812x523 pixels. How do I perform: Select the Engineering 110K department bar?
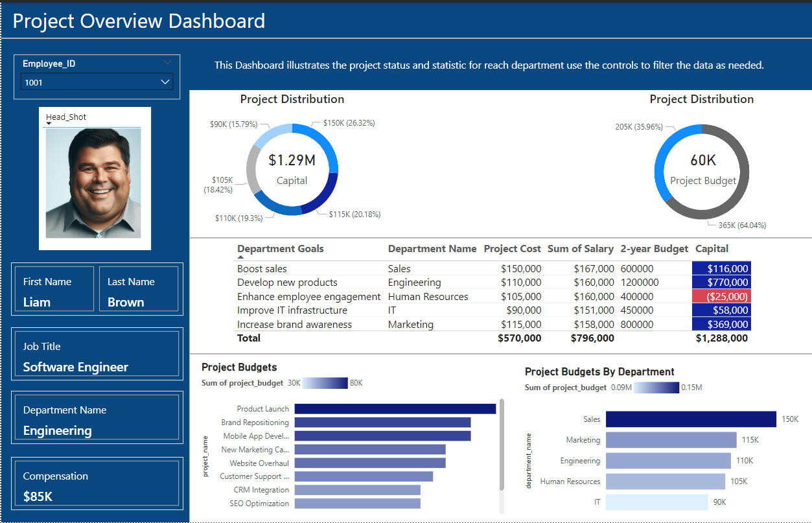pyautogui.click(x=668, y=461)
